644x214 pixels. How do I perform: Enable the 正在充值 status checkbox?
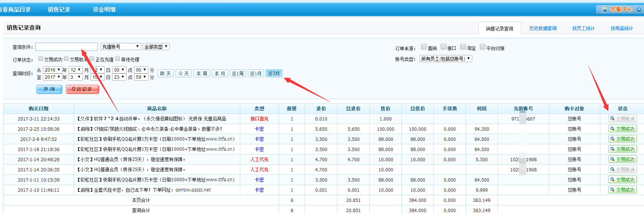pos(92,58)
